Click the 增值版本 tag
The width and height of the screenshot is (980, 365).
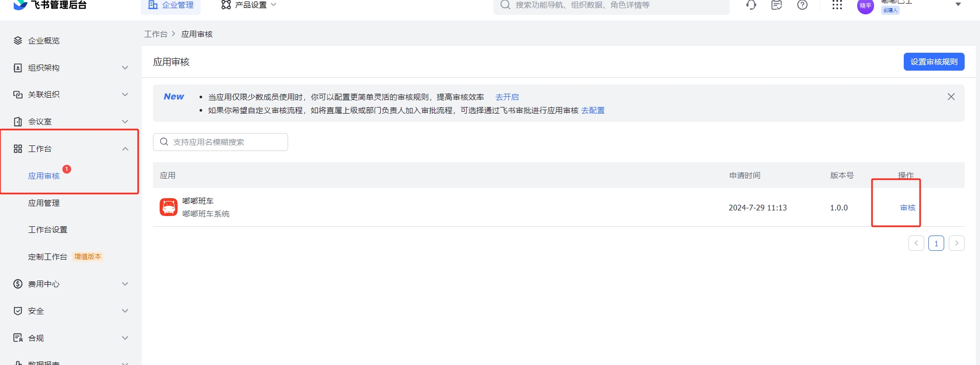click(88, 256)
